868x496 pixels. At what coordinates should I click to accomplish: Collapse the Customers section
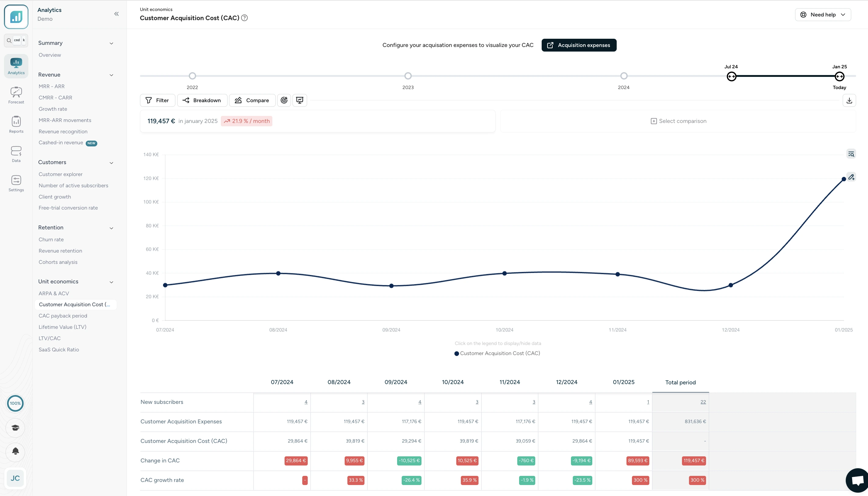pyautogui.click(x=111, y=163)
